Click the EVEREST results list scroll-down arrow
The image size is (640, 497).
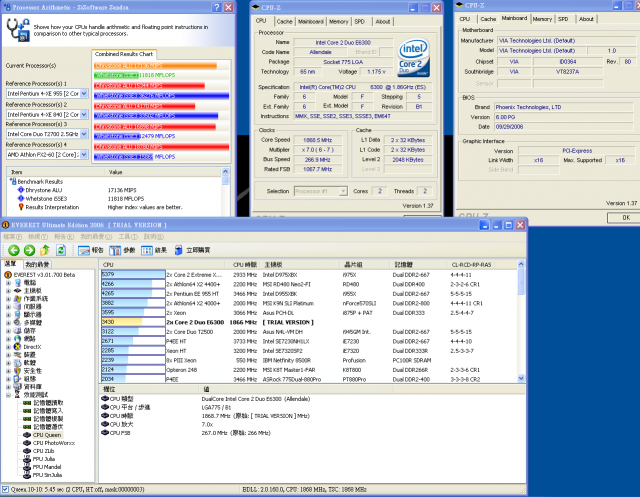pyautogui.click(x=521, y=378)
